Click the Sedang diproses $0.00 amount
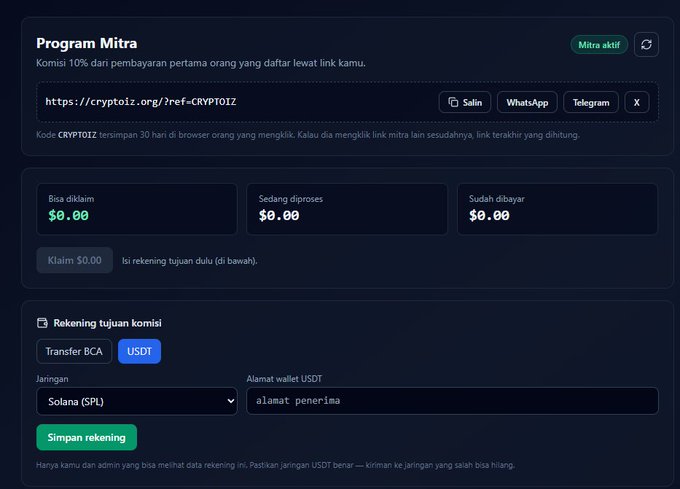The height and width of the screenshot is (489, 680). (x=279, y=215)
